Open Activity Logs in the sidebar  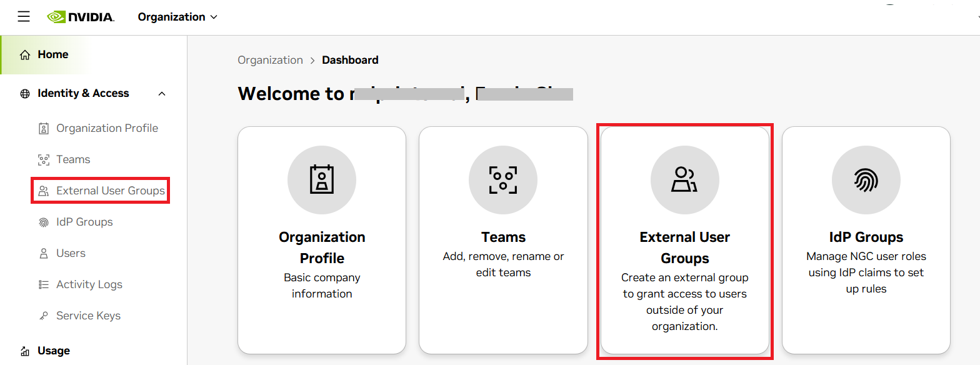click(89, 284)
